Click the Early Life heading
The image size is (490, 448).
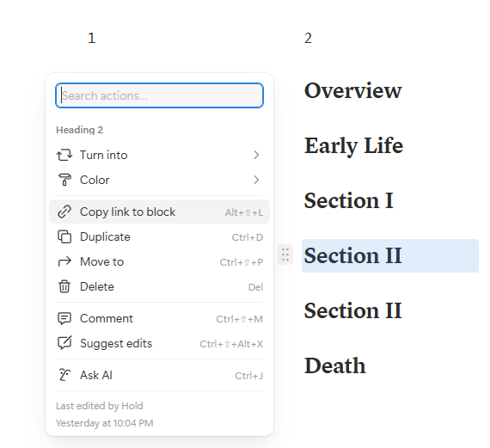pyautogui.click(x=354, y=146)
